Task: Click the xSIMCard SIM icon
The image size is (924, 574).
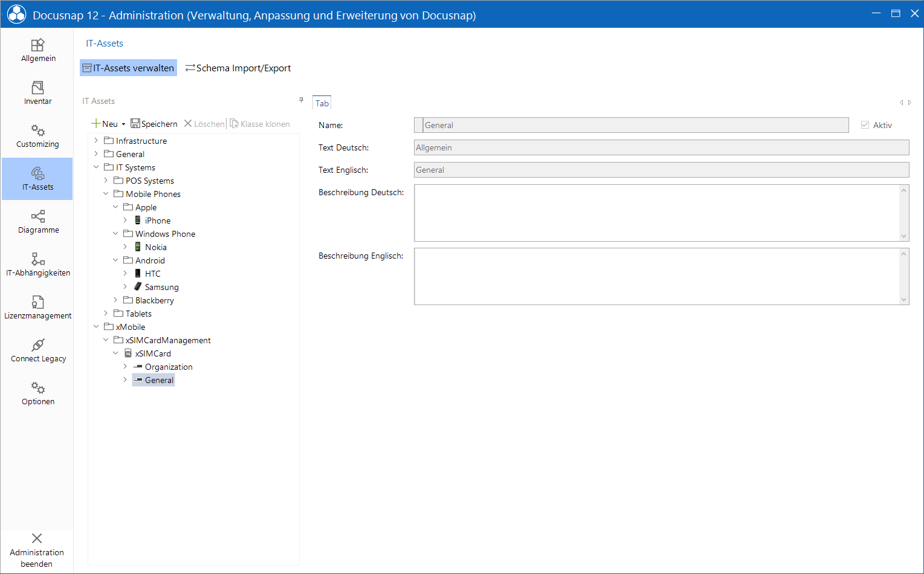Action: [128, 353]
